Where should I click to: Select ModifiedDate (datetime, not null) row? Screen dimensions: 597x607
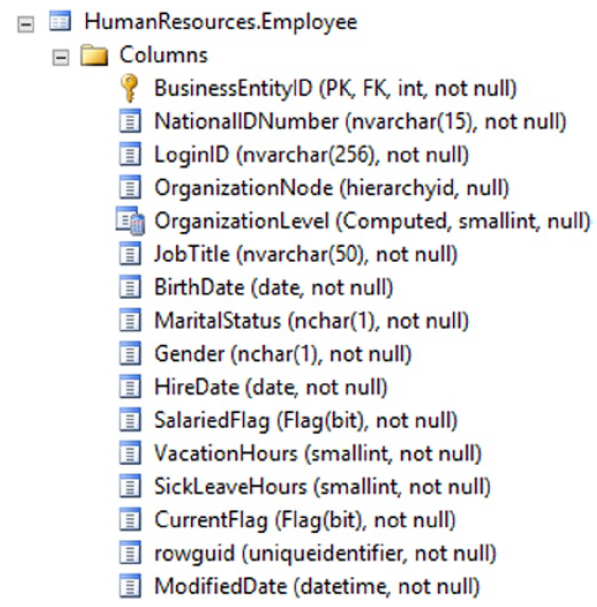click(x=317, y=586)
